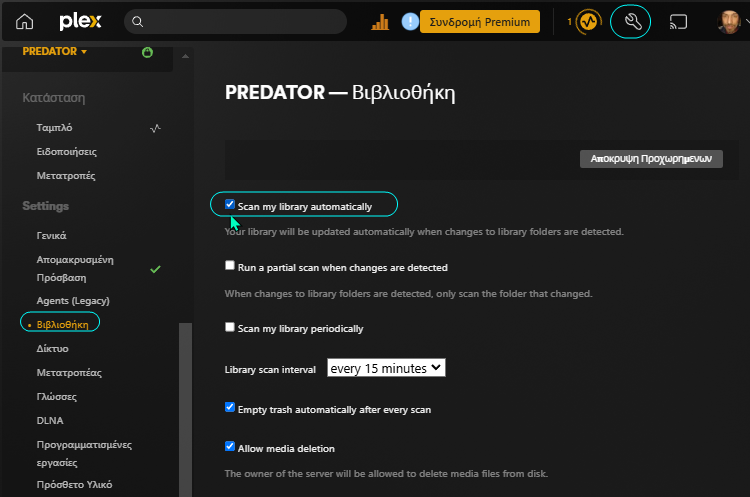Viewport: 750px width, 497px height.
Task: Uncheck Scan my library automatically
Action: 230,205
